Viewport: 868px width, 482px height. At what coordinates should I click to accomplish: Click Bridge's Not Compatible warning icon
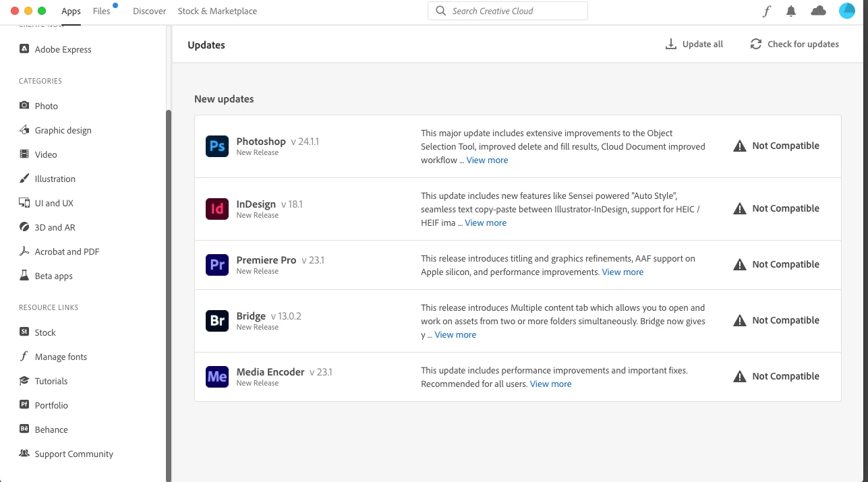740,321
